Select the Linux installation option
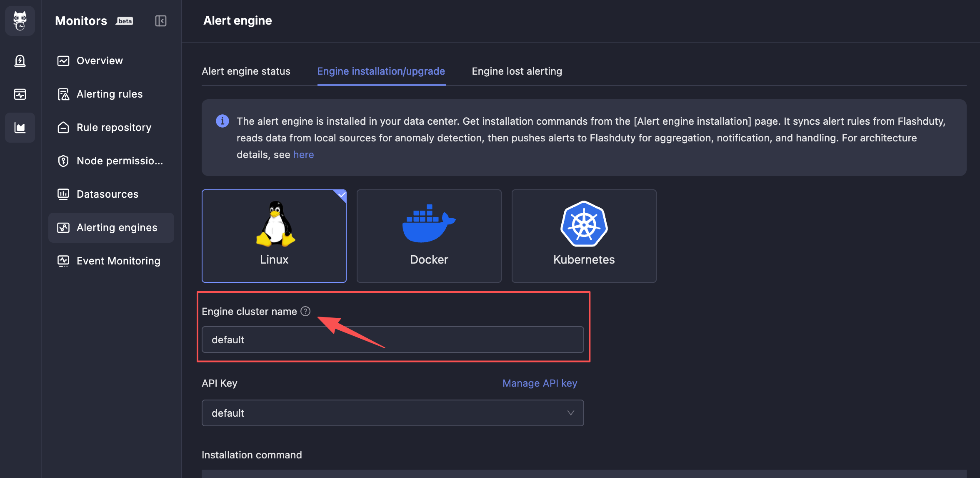 tap(274, 236)
